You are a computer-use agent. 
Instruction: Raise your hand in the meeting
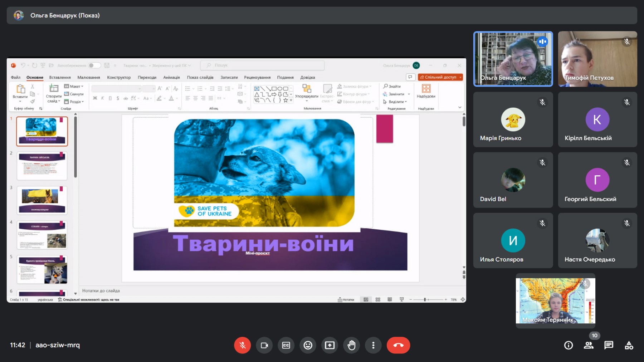pos(352,345)
